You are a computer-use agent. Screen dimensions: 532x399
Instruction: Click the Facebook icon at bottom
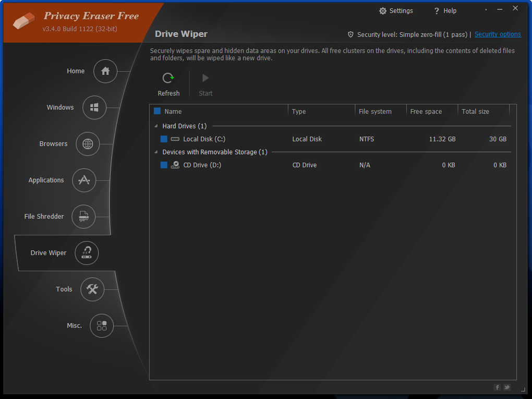[x=497, y=387]
